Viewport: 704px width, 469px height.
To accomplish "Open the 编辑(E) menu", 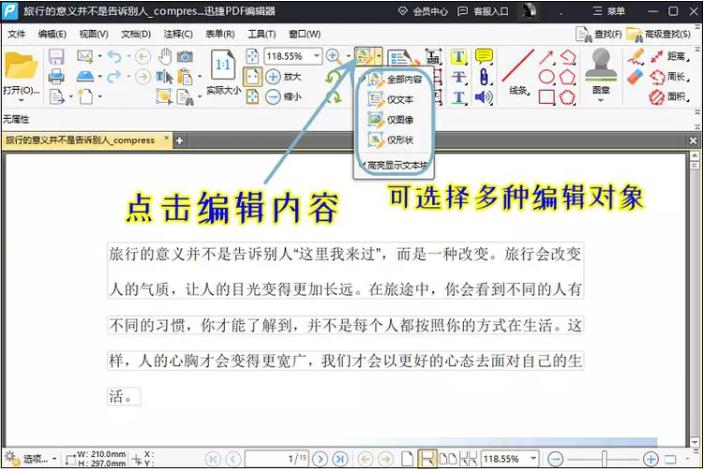I will 52,34.
